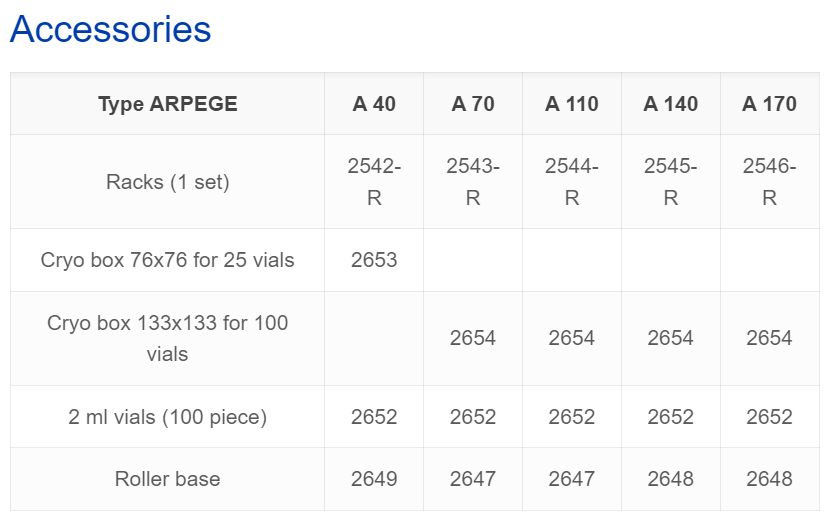Click 2654 under the A 70 column
The image size is (832, 529).
pyautogui.click(x=473, y=339)
